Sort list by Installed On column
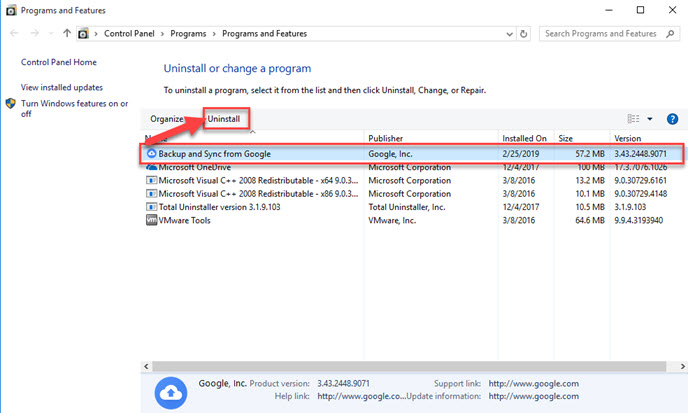The width and height of the screenshot is (688, 413). [x=524, y=138]
